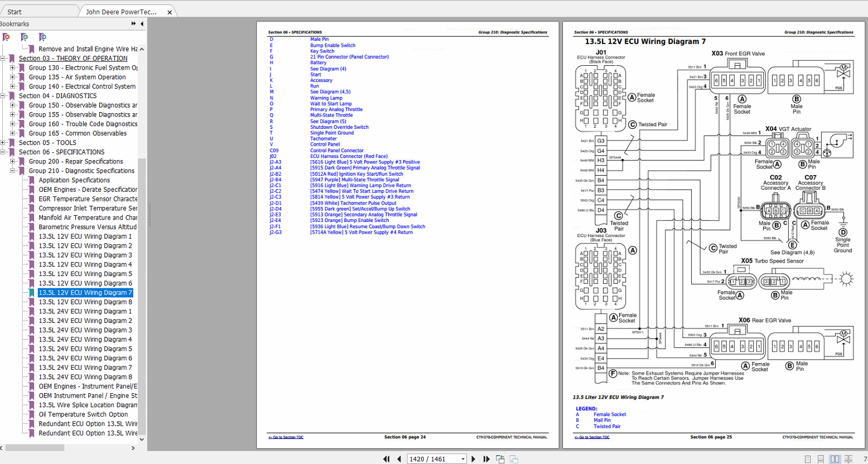868x464 pixels.
Task: Open ECU Harness Connector (Red Face) link
Action: (349, 156)
